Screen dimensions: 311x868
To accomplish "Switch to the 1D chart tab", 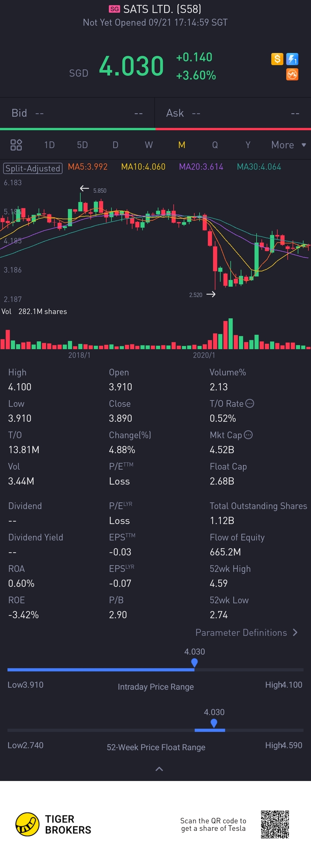I will coord(50,145).
